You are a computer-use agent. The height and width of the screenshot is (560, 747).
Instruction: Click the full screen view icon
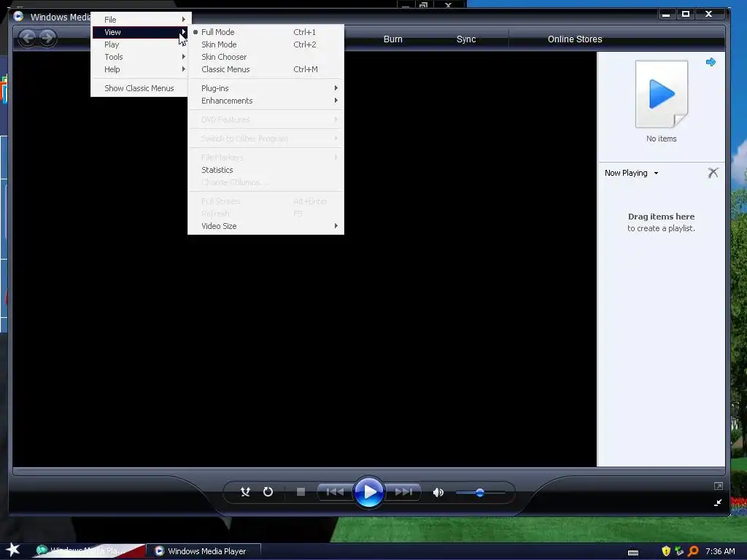click(x=719, y=486)
